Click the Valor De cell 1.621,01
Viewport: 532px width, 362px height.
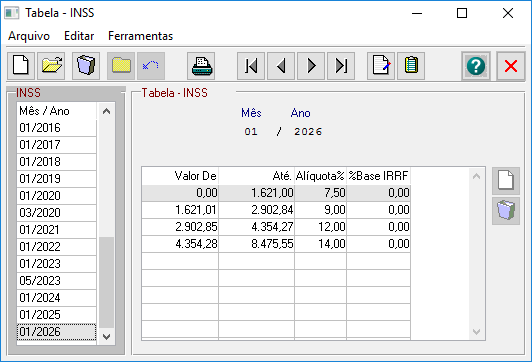tap(180, 210)
